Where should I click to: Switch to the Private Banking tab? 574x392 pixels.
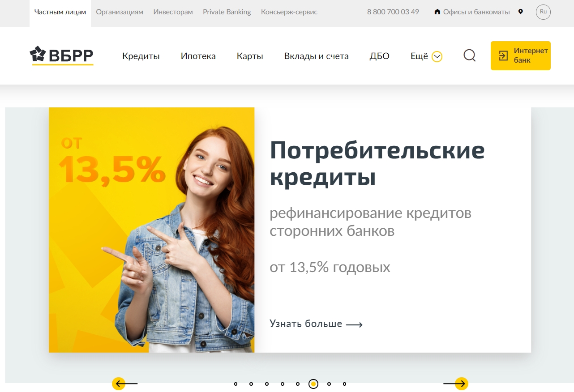coord(227,12)
